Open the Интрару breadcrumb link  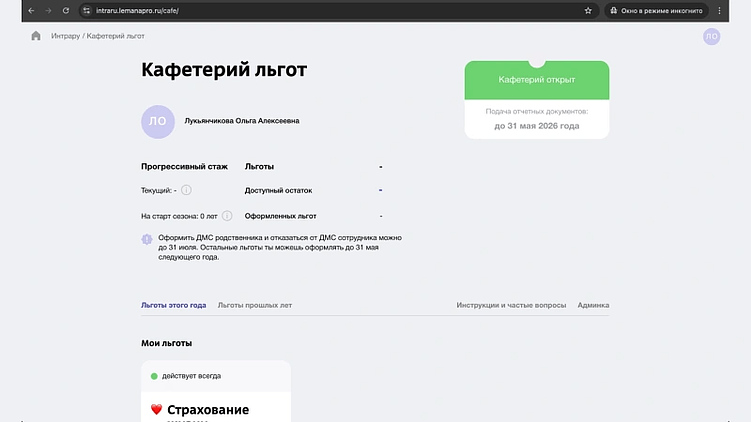(x=66, y=36)
